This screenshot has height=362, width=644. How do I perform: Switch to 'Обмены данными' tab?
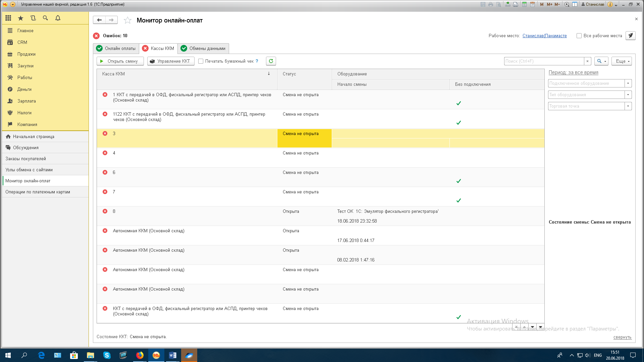tap(203, 49)
